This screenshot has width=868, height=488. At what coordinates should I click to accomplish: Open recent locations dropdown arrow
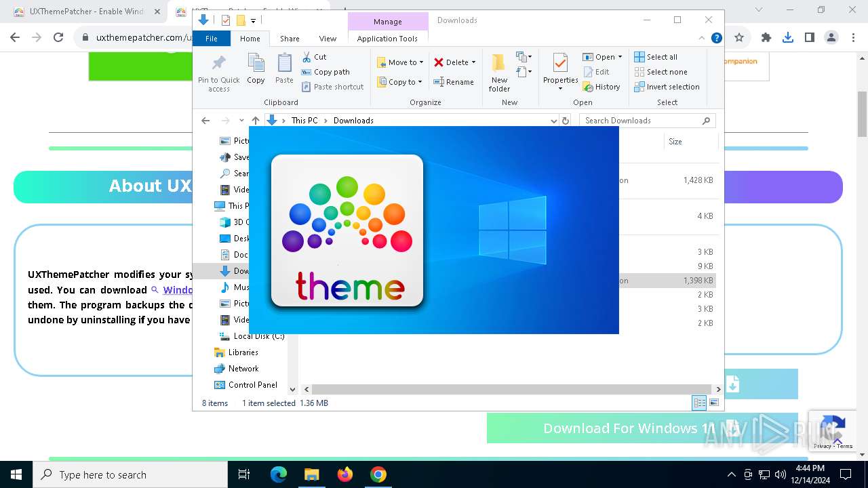click(241, 121)
